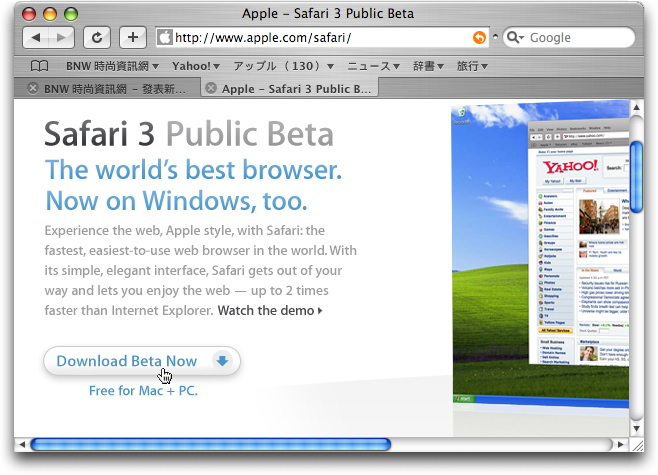Image resolution: width=658 pixels, height=475 pixels.
Task: Open the Watch the demo link
Action: click(x=269, y=310)
